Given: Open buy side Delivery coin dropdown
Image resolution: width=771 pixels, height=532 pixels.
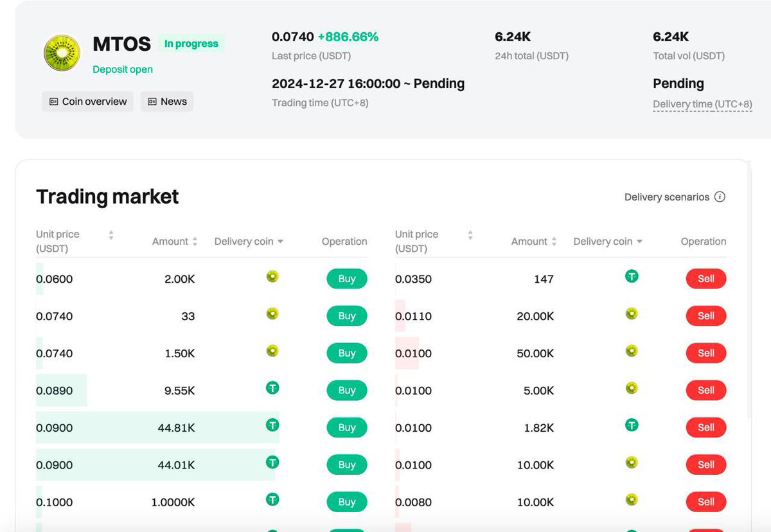Looking at the screenshot, I should (249, 242).
